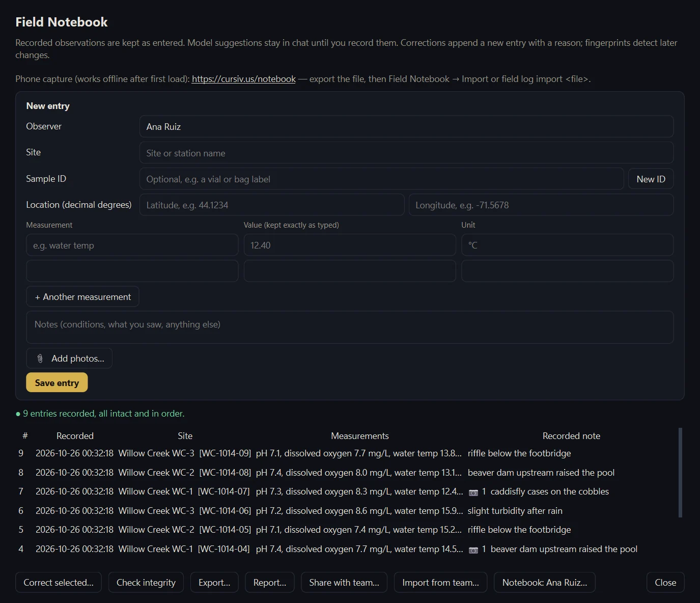Click the Sample ID input field
Viewport: 700px width, 603px height.
[381, 179]
